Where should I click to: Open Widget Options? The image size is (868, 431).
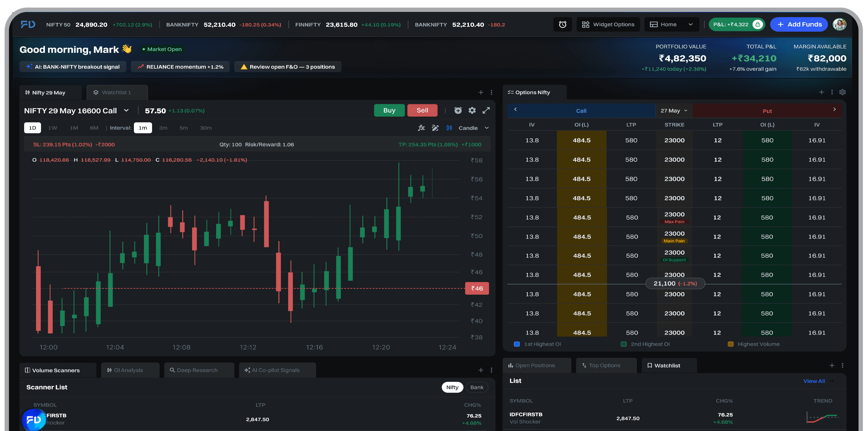[x=608, y=24]
